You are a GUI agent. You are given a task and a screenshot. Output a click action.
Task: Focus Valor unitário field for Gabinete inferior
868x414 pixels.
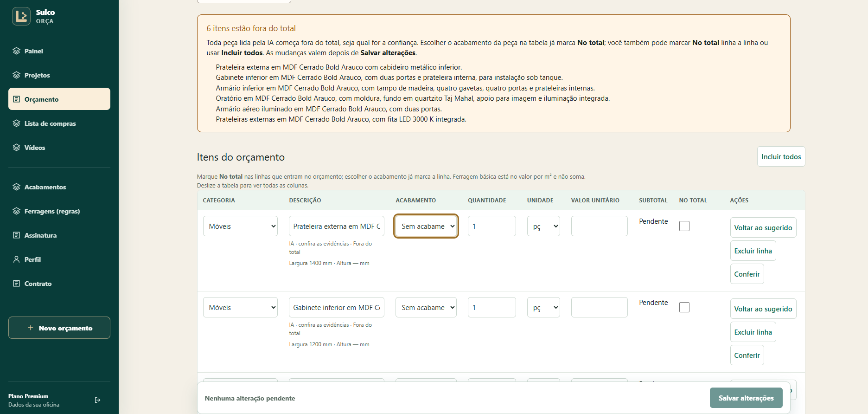(x=599, y=307)
